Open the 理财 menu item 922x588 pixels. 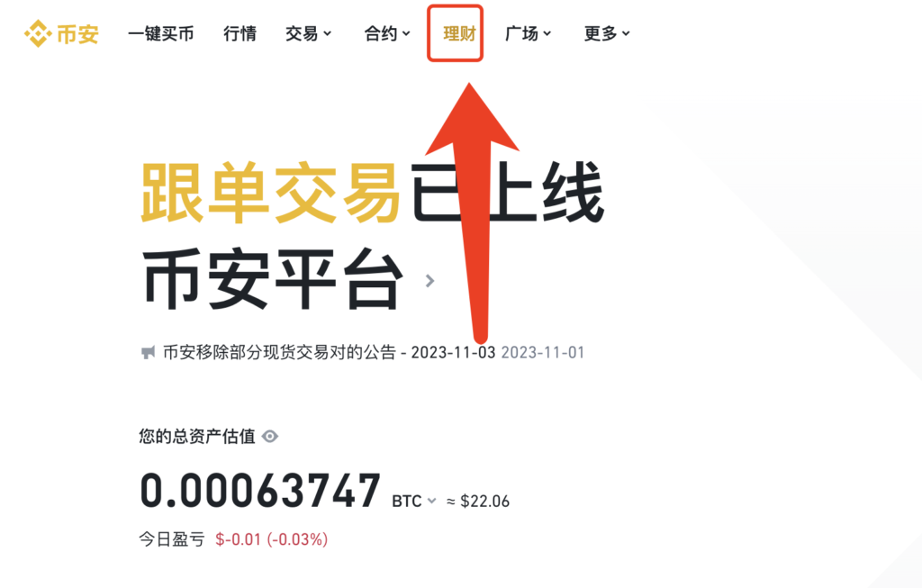tap(459, 33)
